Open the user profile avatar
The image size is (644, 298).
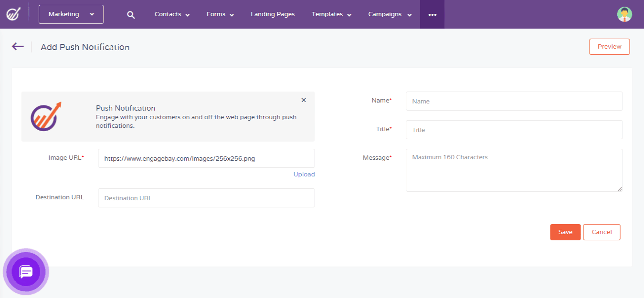(x=624, y=14)
